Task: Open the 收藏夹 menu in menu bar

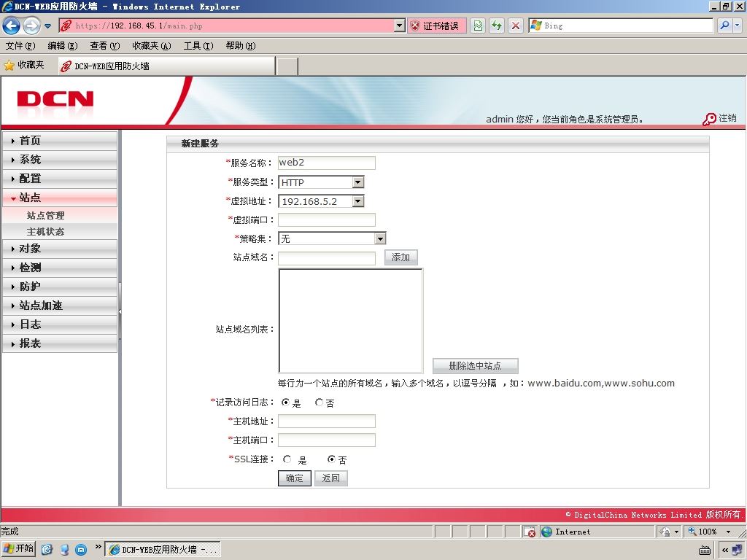Action: 152,46
